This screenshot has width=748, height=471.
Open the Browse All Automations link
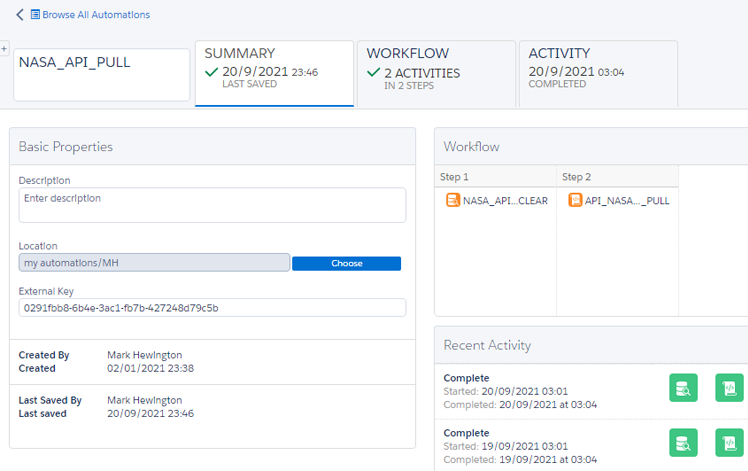tap(96, 15)
